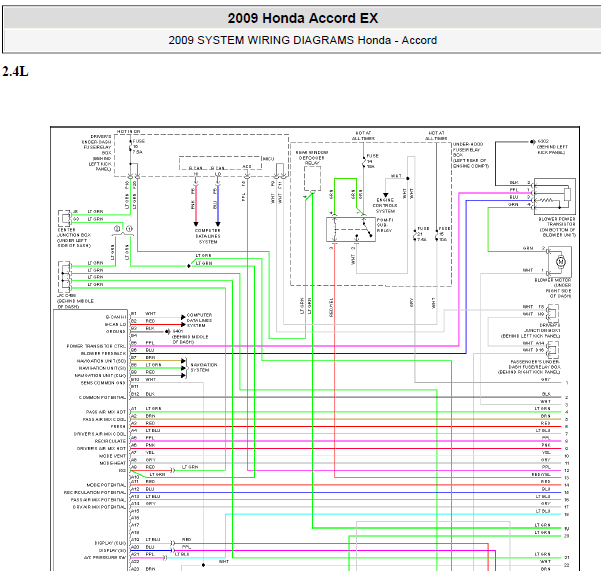Select the Driver's Under-Dash Fuse/Relay Box label
The image size is (601, 571).
pos(97,153)
